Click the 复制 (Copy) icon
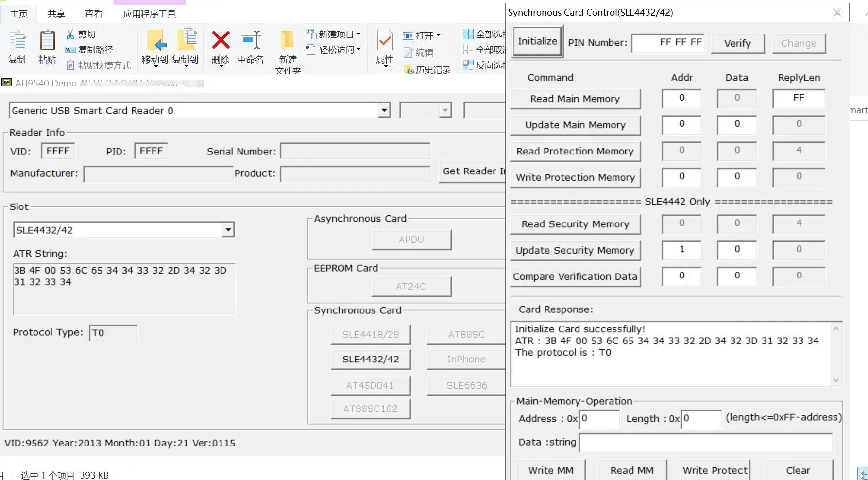 pyautogui.click(x=17, y=47)
